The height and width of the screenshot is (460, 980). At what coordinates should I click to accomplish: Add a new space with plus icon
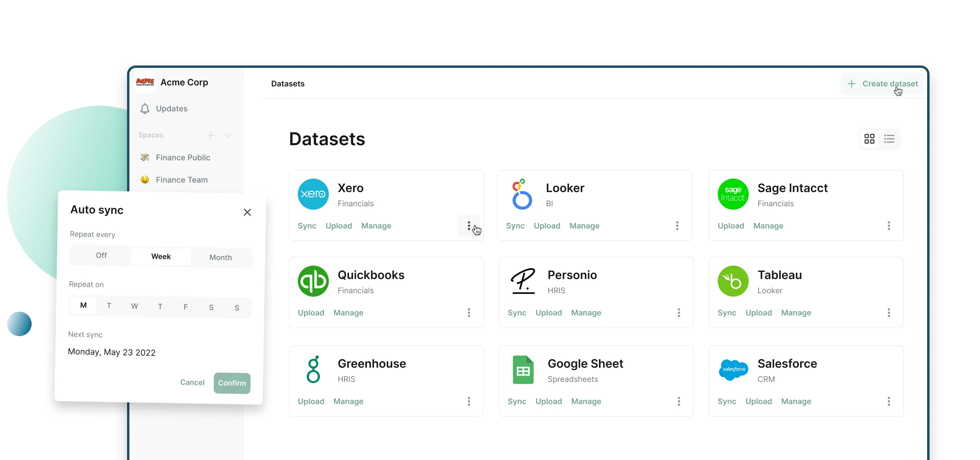click(x=211, y=135)
